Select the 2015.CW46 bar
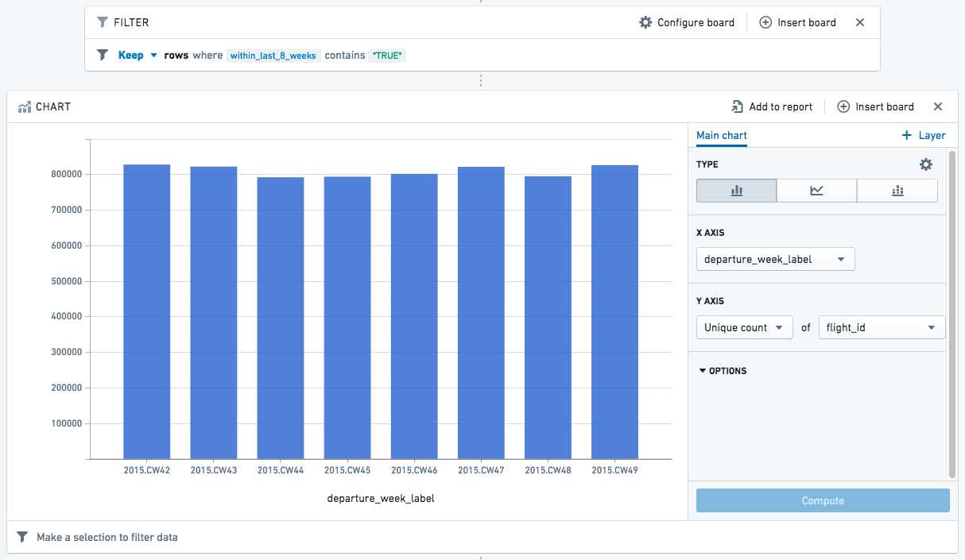The height and width of the screenshot is (560, 965). (414, 317)
